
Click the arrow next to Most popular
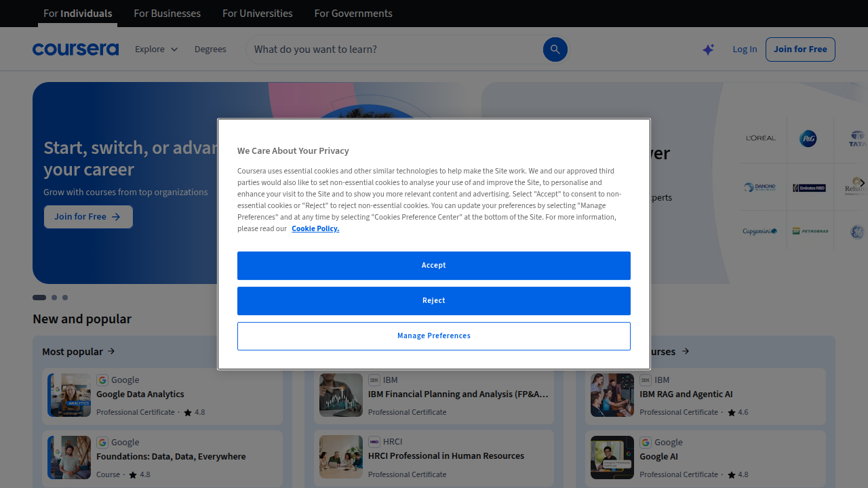coord(111,351)
